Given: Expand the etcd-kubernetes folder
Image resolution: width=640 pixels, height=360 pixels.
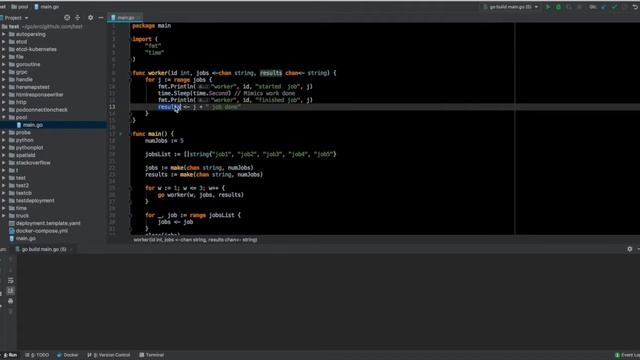Looking at the screenshot, I should 4,49.
